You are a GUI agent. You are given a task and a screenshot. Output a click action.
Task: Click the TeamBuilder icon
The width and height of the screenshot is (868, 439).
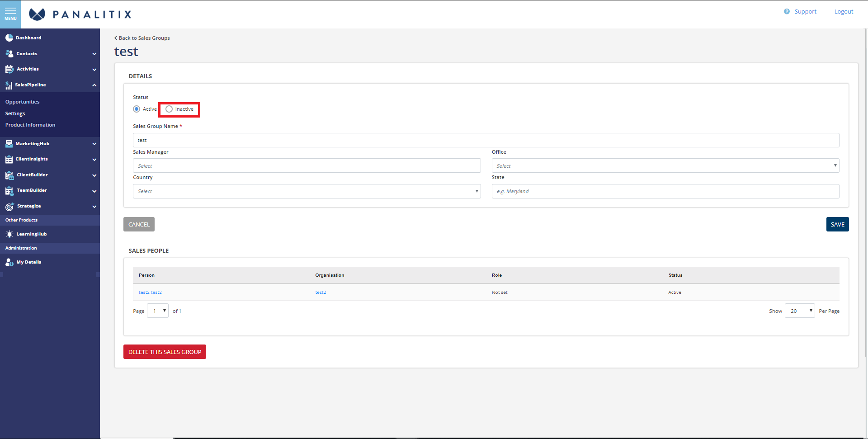[9, 191]
